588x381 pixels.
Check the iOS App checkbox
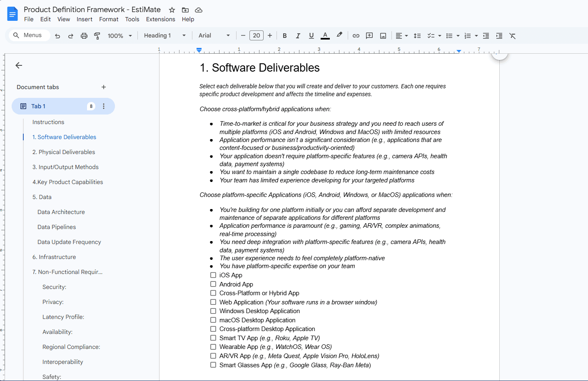213,275
